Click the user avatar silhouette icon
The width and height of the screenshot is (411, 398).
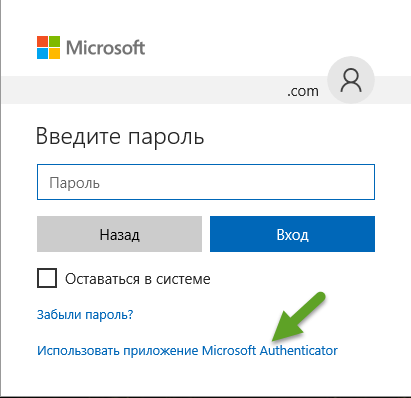tap(351, 80)
